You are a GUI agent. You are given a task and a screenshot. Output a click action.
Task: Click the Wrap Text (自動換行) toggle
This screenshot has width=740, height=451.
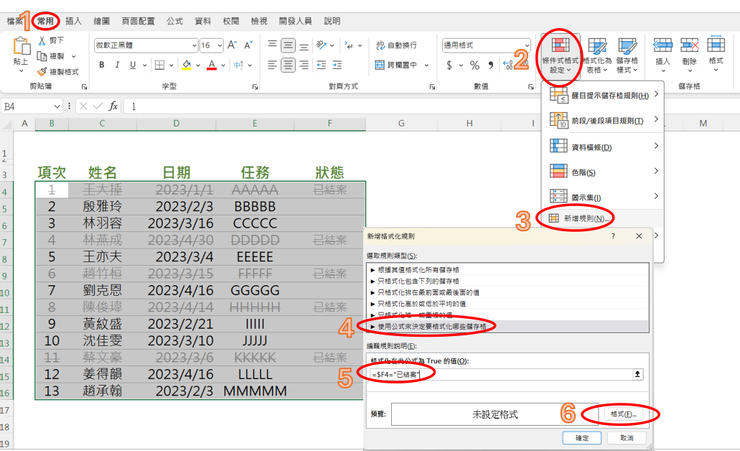click(395, 45)
